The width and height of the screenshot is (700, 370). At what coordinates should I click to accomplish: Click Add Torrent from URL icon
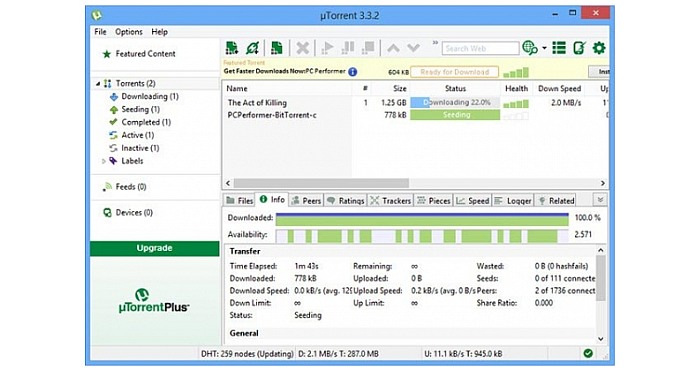point(252,48)
